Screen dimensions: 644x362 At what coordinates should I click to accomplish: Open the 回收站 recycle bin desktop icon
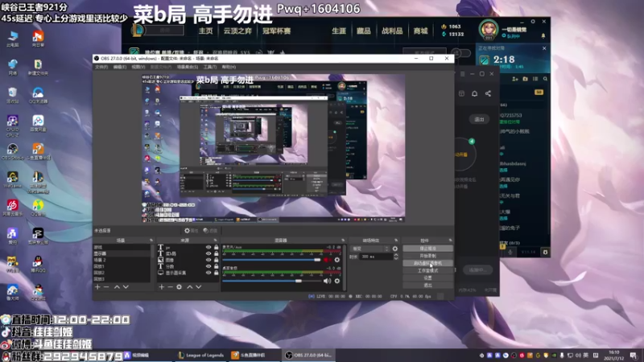coord(13,95)
